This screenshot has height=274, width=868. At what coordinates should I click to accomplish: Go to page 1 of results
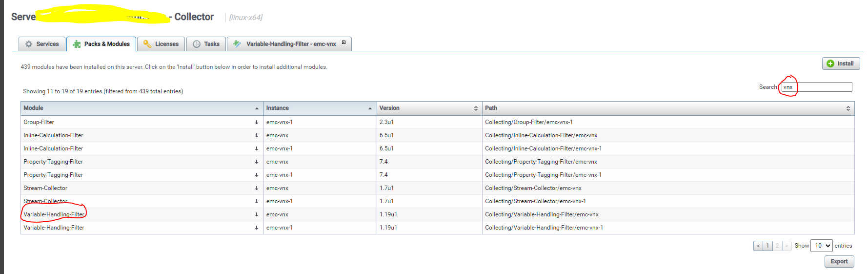(x=767, y=246)
